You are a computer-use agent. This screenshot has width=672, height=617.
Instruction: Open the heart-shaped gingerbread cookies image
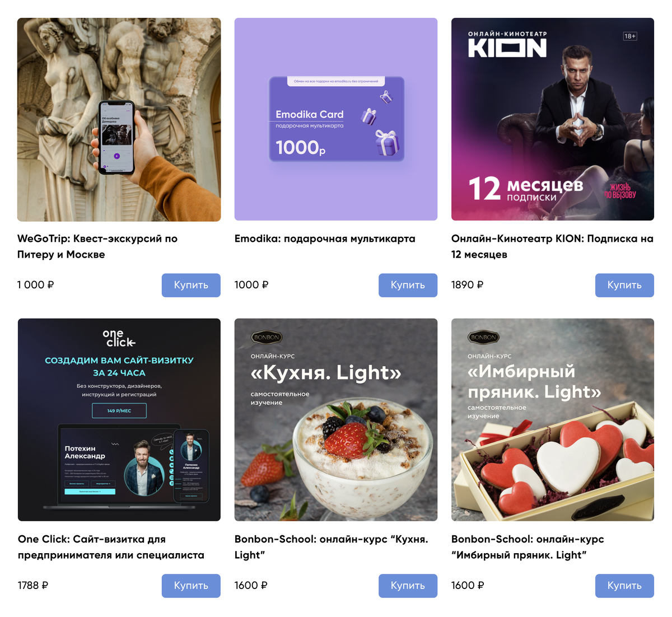[553, 420]
